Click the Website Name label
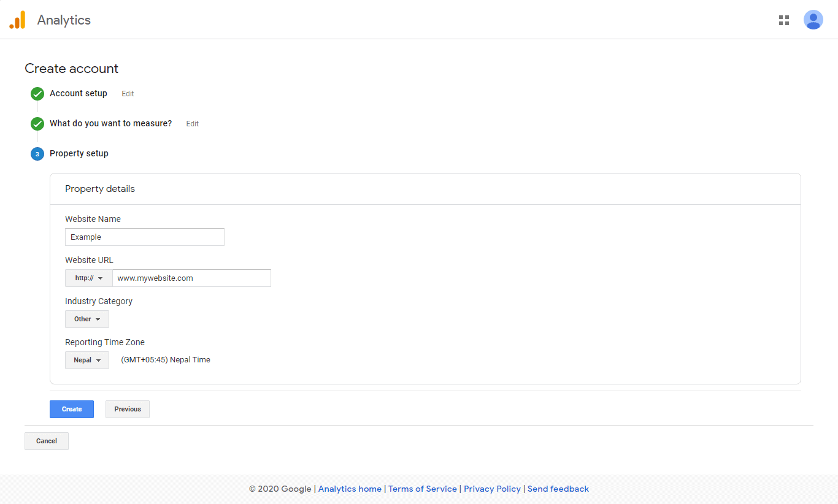 click(93, 219)
